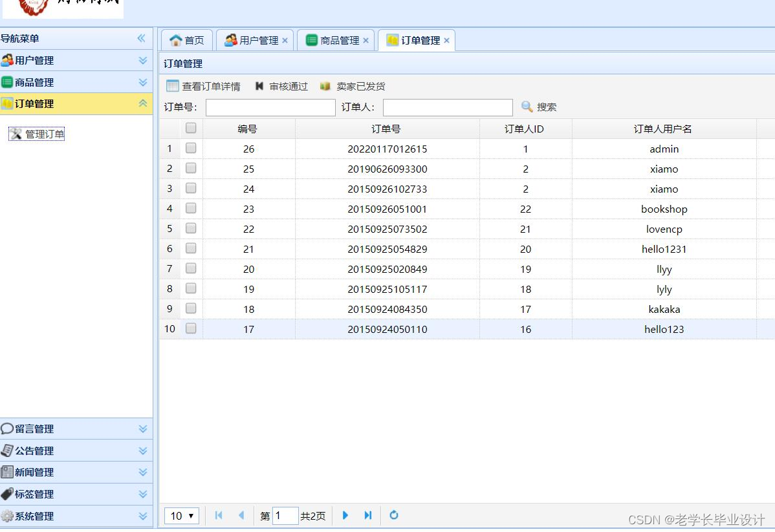Image resolution: width=775 pixels, height=532 pixels.
Task: Click the 留言管理 speech bubble icon
Action: (x=7, y=429)
